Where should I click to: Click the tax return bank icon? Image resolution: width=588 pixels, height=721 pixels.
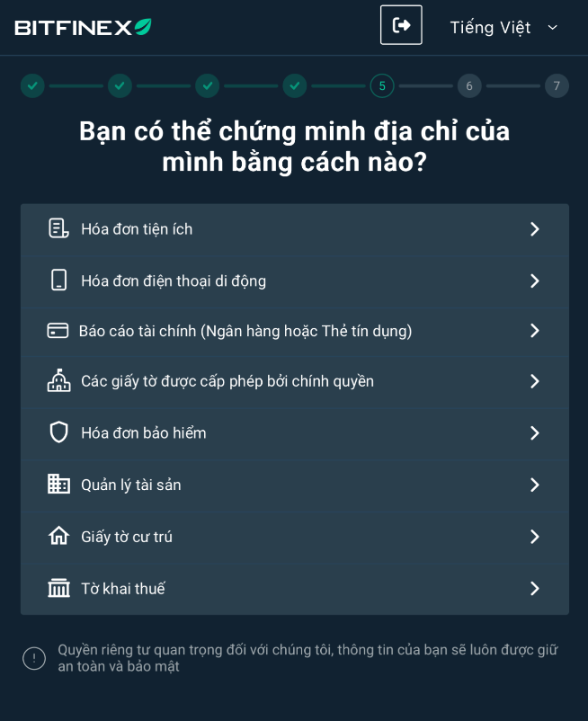[58, 588]
